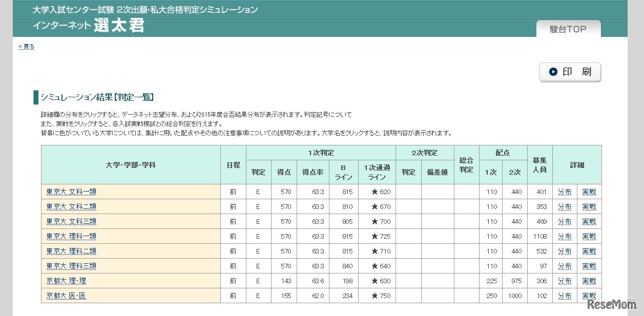The height and width of the screenshot is (316, 644).
Task: Open 実戦 link for 京都大 理・理
Action: [589, 281]
